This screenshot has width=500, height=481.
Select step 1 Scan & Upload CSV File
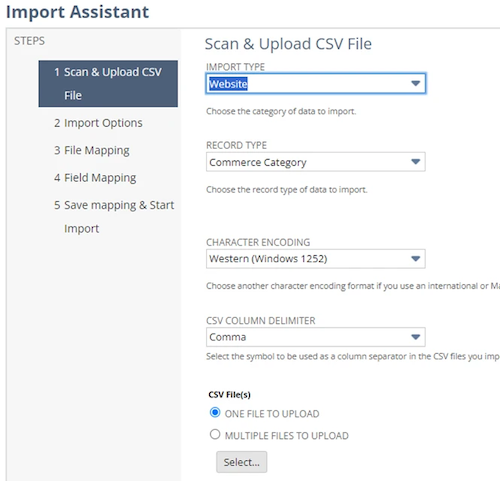pos(108,84)
